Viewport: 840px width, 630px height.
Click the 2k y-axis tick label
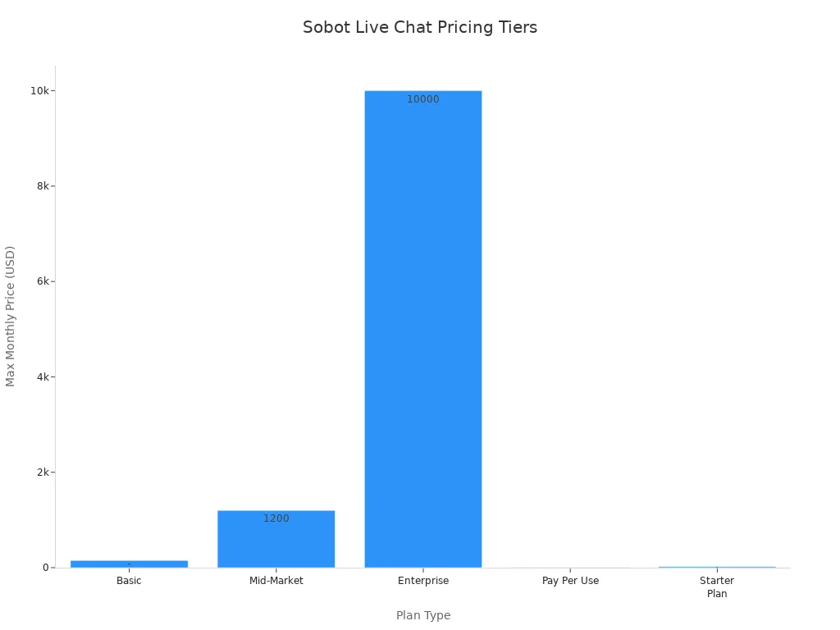click(43, 472)
